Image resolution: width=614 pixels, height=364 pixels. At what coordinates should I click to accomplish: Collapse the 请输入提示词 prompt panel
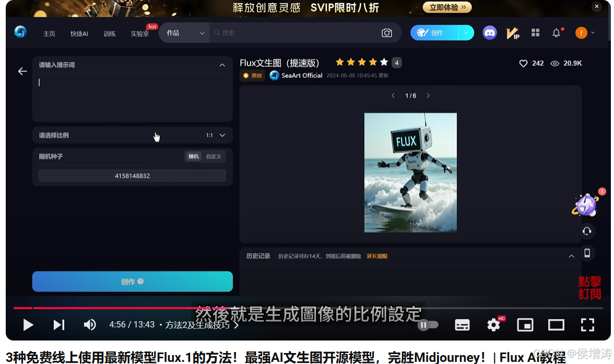[x=222, y=65]
